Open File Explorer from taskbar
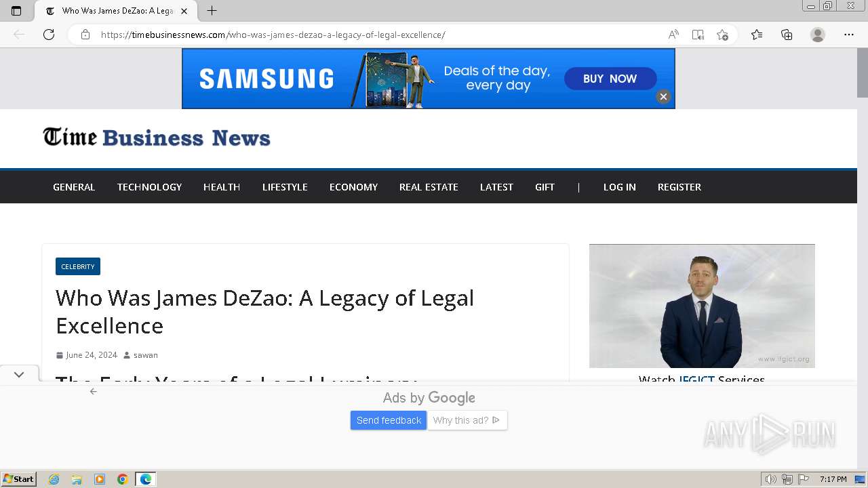The image size is (868, 488). (x=77, y=479)
